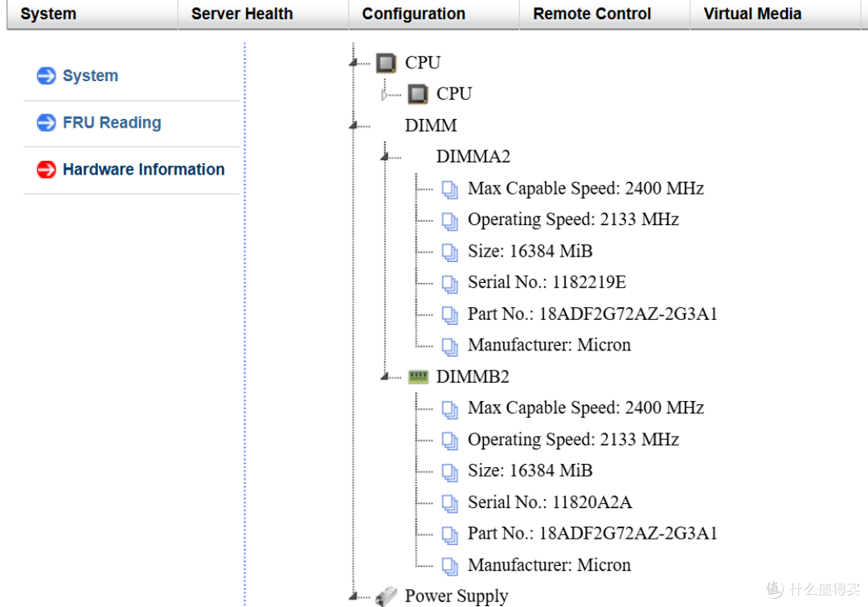Open the Server Health menu tab
868x607 pixels.
[x=242, y=14]
